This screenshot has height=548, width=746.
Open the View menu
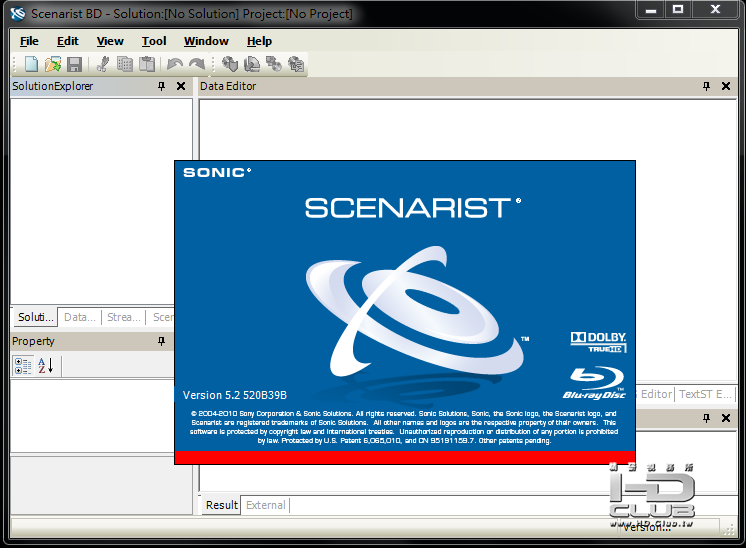pyautogui.click(x=110, y=41)
